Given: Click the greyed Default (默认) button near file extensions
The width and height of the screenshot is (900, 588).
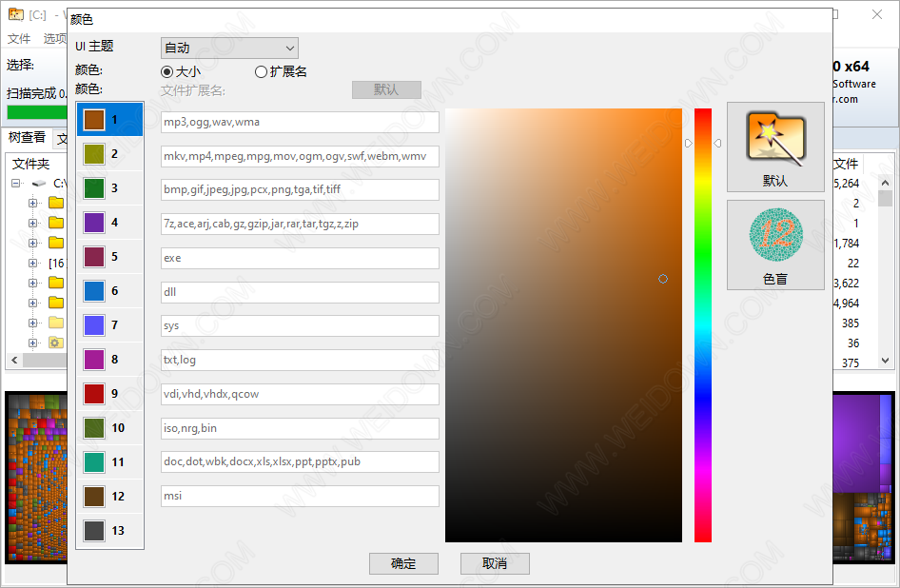Looking at the screenshot, I should [386, 89].
